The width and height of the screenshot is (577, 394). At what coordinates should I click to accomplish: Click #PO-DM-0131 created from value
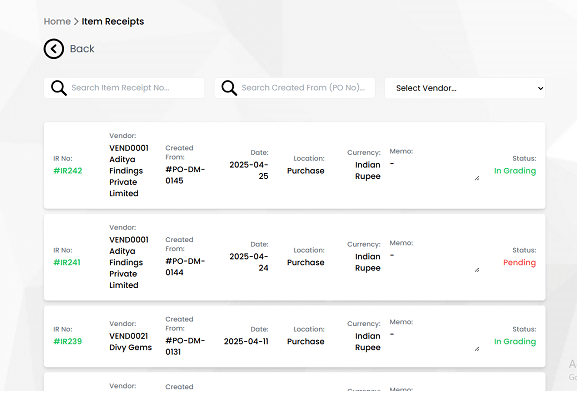tap(185, 346)
